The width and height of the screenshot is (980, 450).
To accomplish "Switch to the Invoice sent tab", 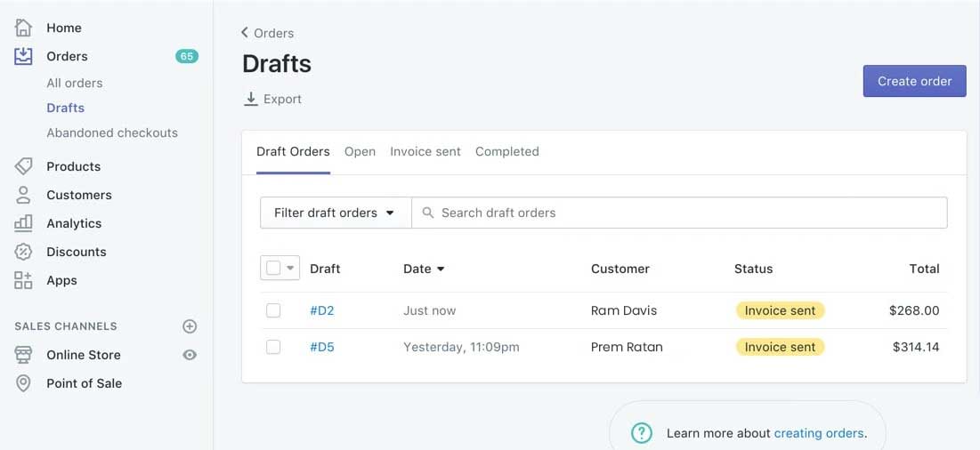I will pos(425,151).
